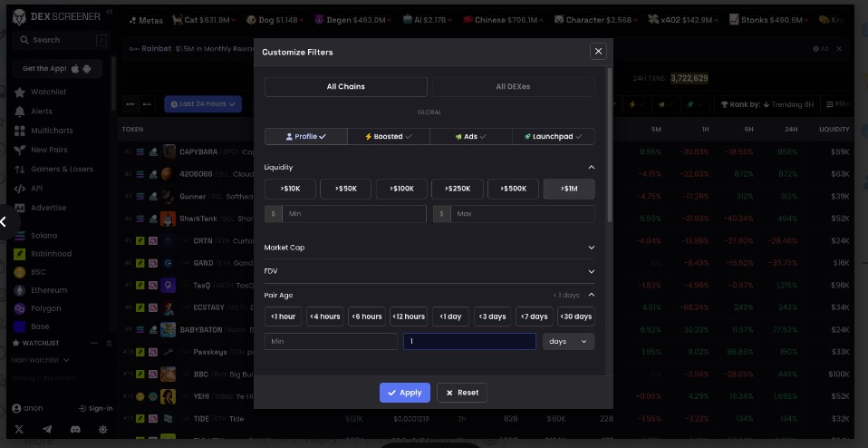
Task: Open New Pairs sprout icon
Action: tap(20, 150)
